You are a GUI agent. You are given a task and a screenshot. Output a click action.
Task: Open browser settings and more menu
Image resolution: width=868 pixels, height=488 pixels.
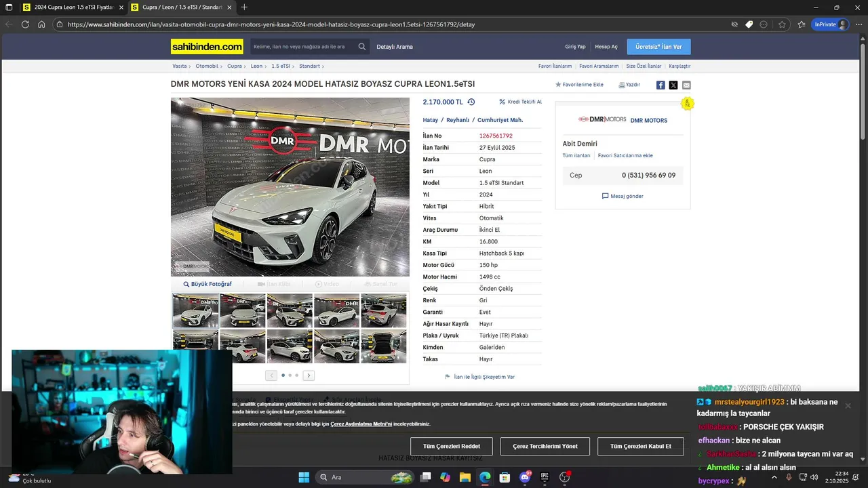(858, 24)
